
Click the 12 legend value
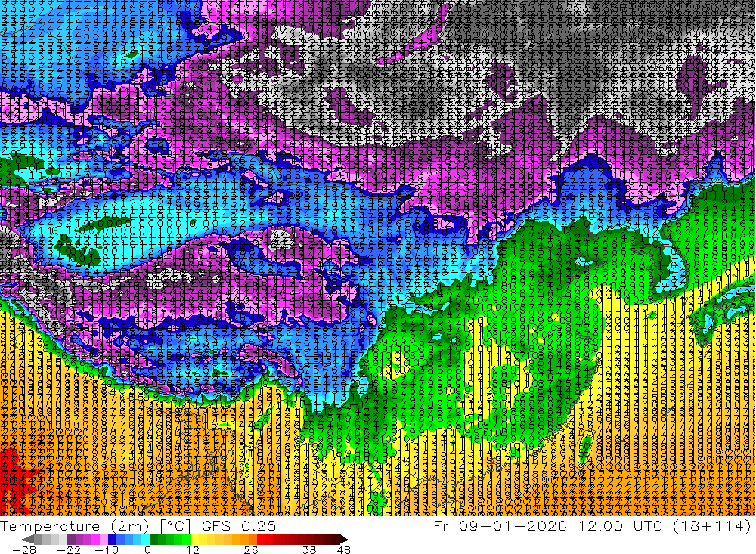[x=193, y=550]
